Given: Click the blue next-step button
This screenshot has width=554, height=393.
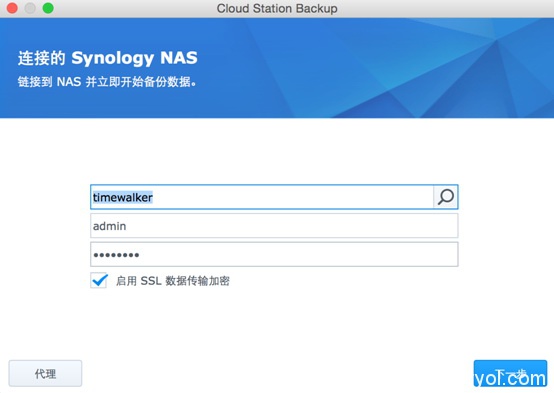Looking at the screenshot, I should [510, 374].
